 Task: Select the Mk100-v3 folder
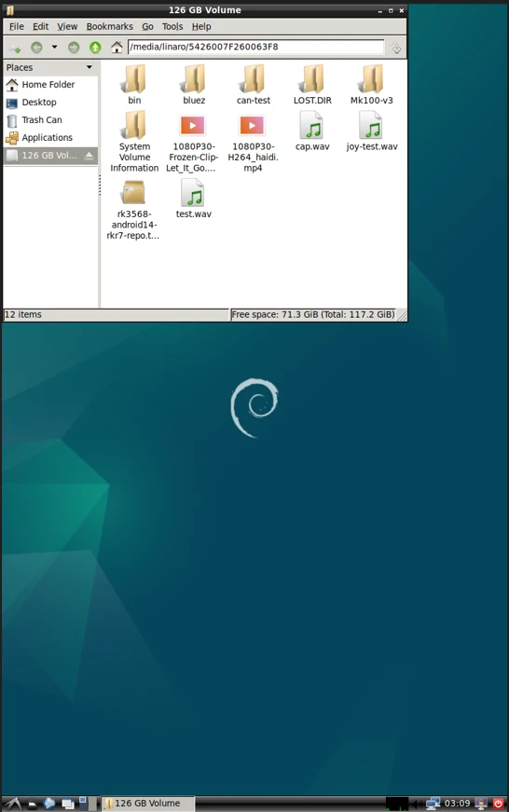pos(372,85)
